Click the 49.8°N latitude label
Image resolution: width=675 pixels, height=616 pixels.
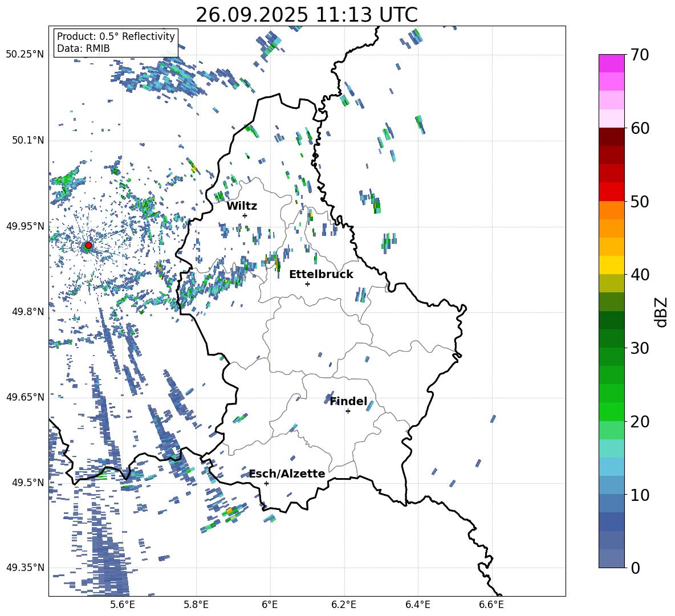pos(28,312)
